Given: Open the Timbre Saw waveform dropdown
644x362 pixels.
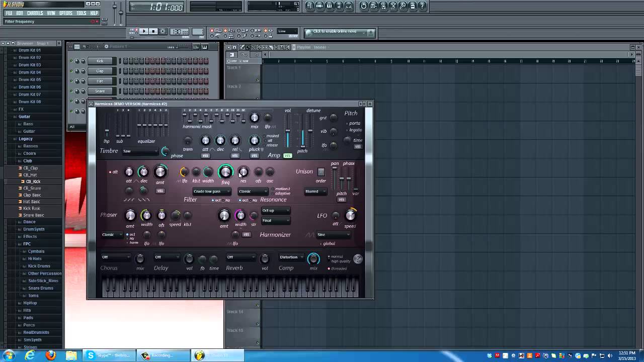Looking at the screenshot, I should click(140, 151).
